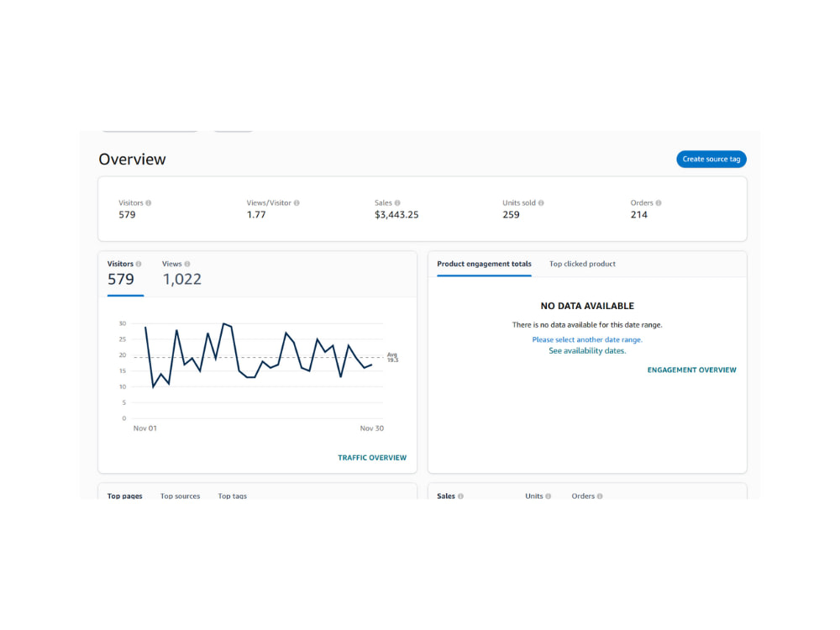Click info icon on Visitors chart tab
Screen dimensions: 840x630
click(139, 264)
